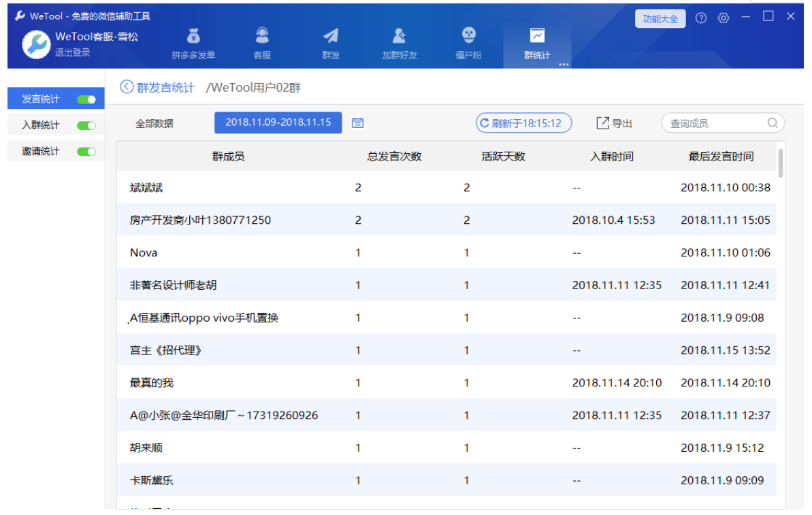Select member A@小张@金华印刷厂~17319260926
The height and width of the screenshot is (515, 812).
point(446,416)
